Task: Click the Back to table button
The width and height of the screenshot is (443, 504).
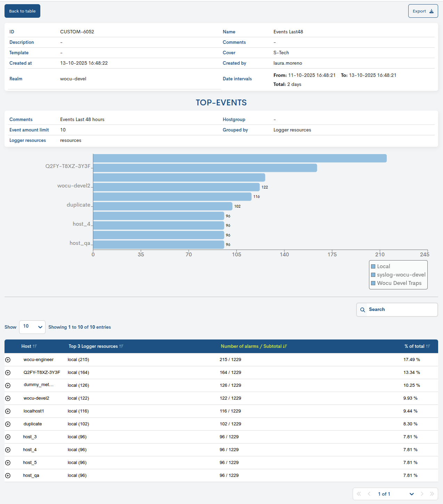Action: (22, 11)
